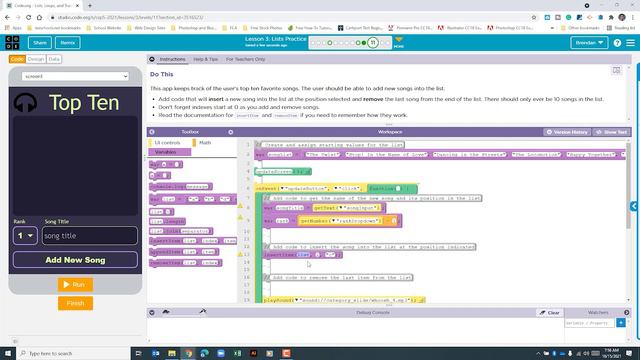The width and height of the screenshot is (640, 360).
Task: Open the Instructions tab
Action: tap(172, 59)
